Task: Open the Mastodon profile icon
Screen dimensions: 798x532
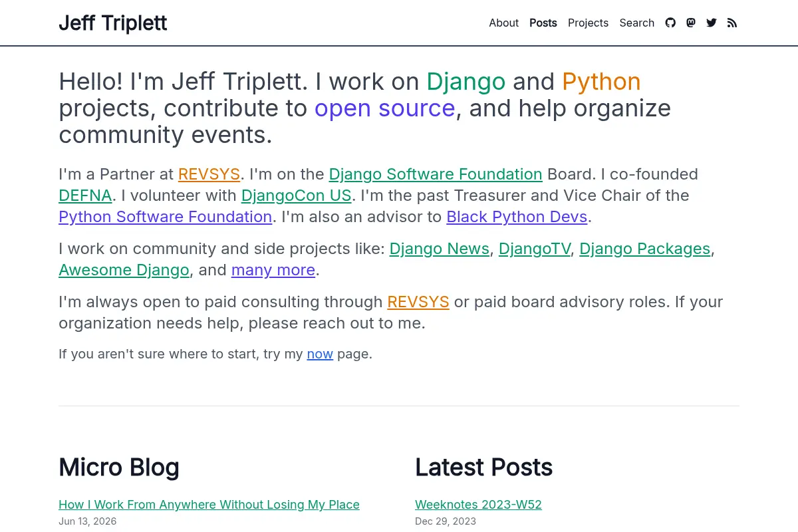Action: click(x=691, y=23)
